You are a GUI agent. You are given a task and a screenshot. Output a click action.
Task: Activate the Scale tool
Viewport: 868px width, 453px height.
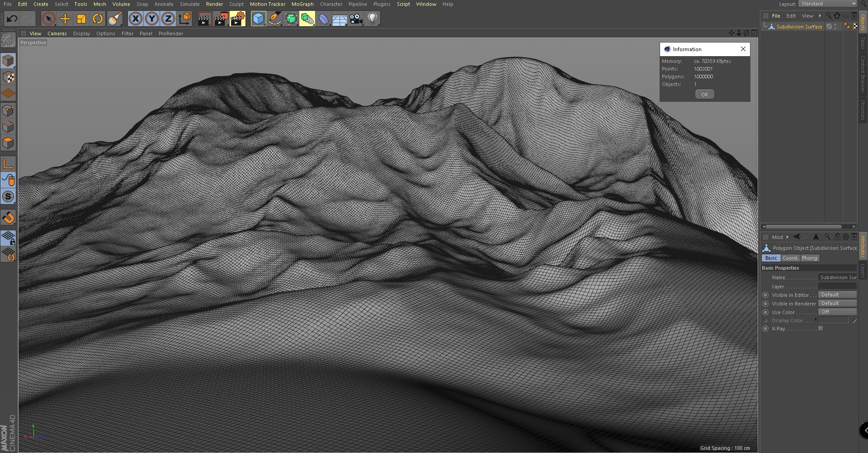click(81, 19)
